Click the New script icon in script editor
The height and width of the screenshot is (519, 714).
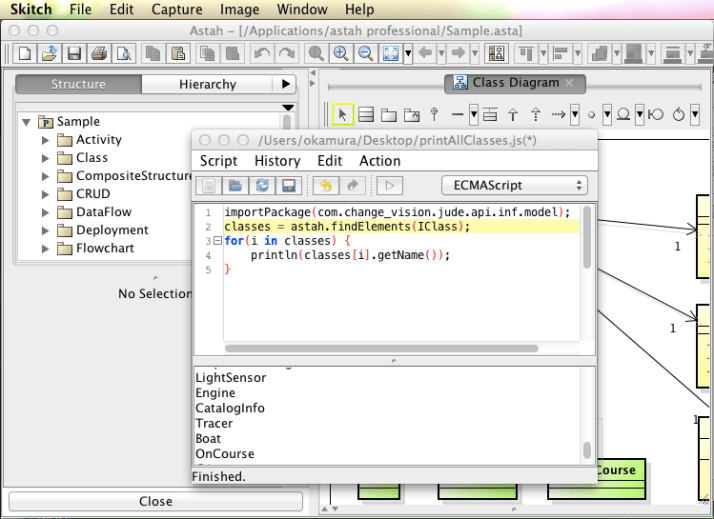[x=209, y=186]
